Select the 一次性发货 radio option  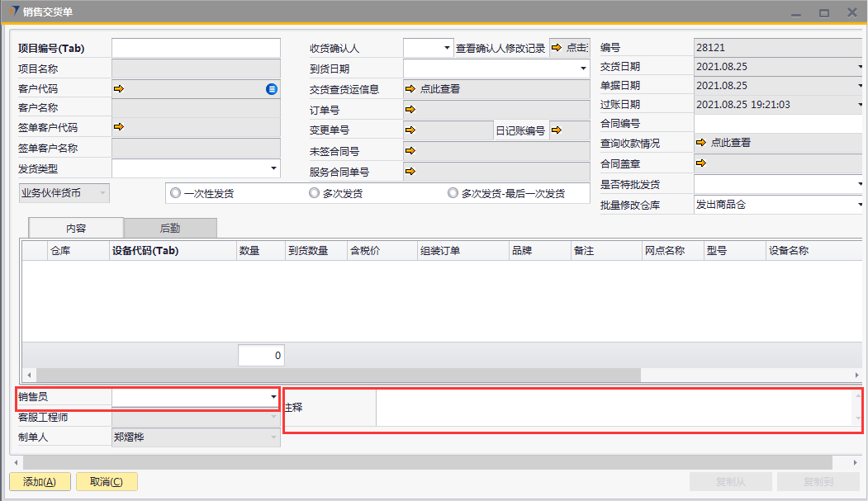[x=175, y=193]
